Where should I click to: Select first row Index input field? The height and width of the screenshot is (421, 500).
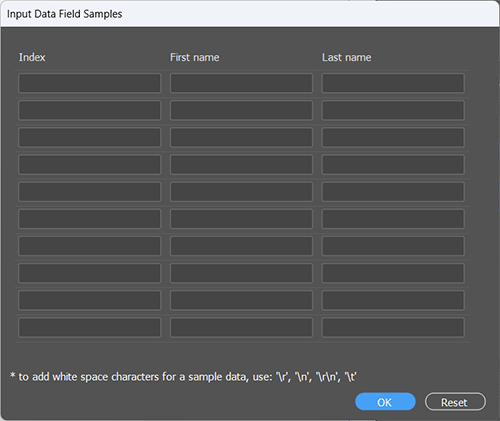tap(90, 83)
